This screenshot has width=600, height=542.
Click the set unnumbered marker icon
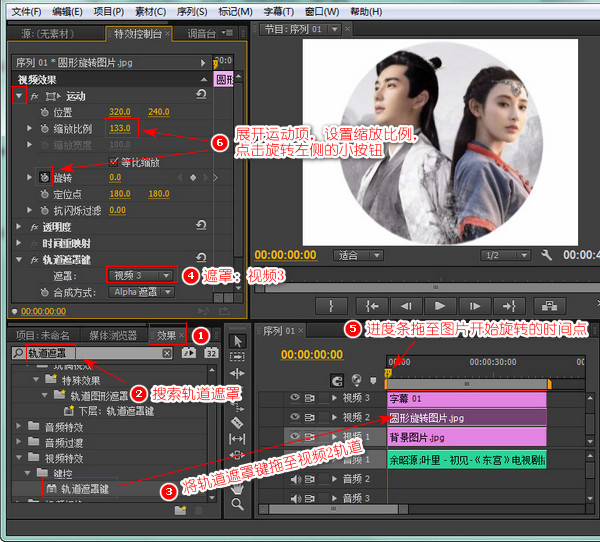click(x=373, y=380)
